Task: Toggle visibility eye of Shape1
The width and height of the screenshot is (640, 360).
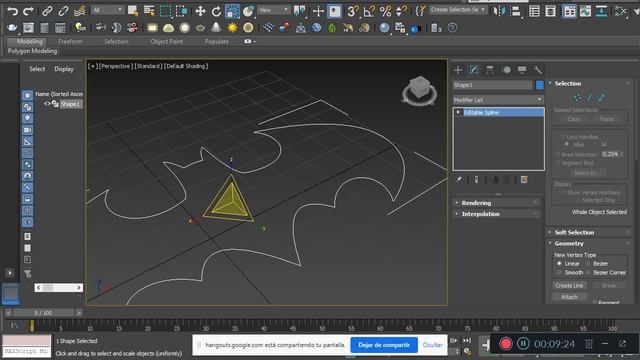Action: [47, 104]
